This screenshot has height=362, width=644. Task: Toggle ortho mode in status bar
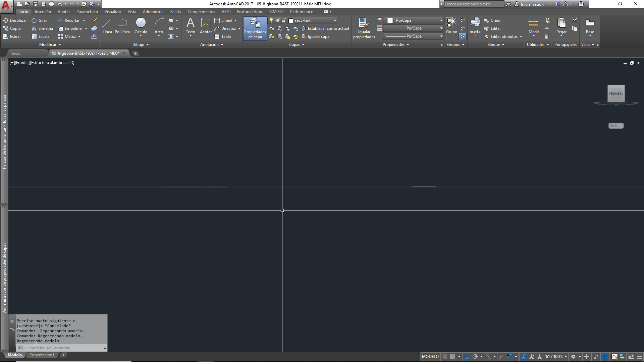click(467, 357)
